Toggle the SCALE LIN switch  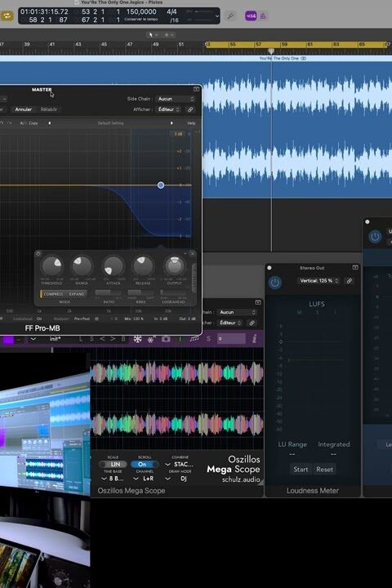113,464
